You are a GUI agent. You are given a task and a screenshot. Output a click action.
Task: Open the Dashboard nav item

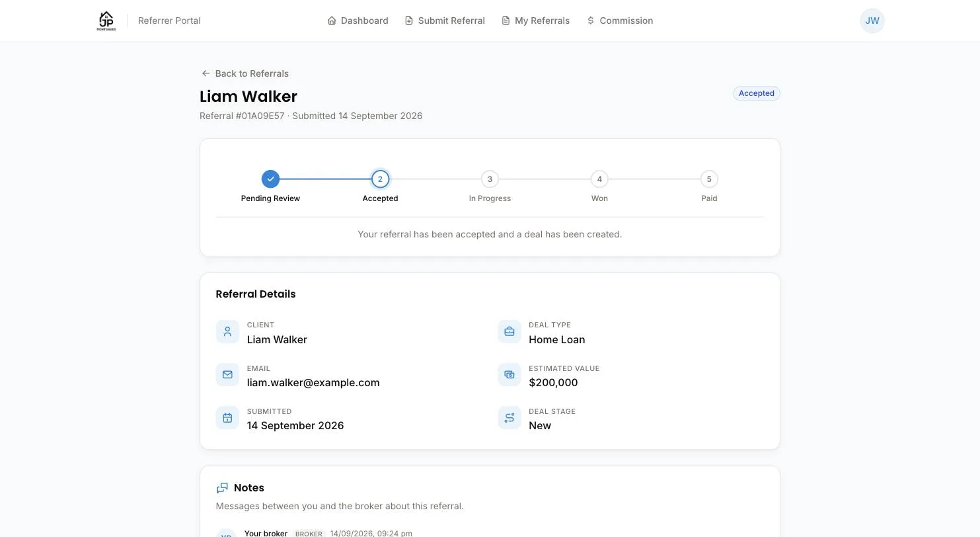(358, 21)
